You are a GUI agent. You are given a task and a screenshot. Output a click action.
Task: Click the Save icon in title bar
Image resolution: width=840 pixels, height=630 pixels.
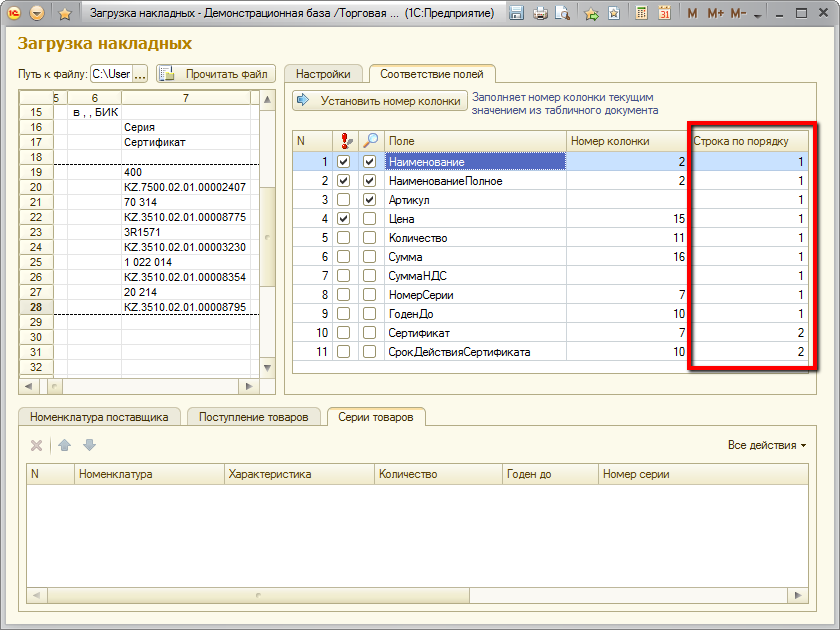517,14
